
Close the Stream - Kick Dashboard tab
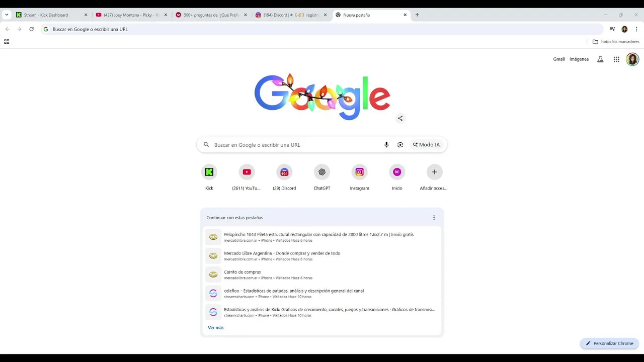tap(86, 15)
